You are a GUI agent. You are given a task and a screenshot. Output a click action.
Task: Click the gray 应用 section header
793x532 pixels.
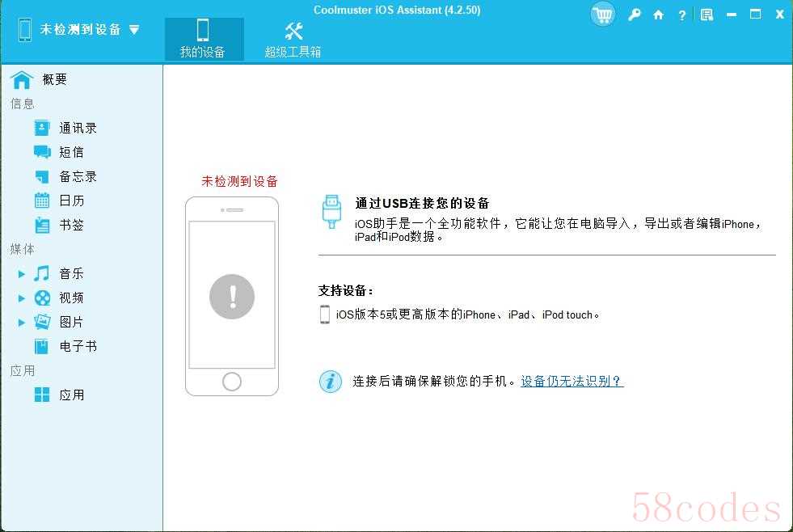pos(23,370)
